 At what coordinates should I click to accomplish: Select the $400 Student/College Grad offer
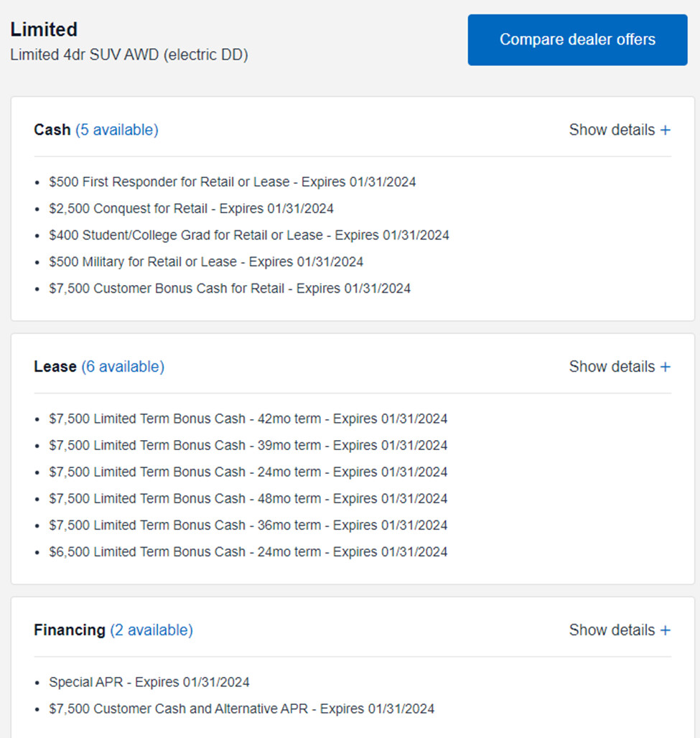249,235
